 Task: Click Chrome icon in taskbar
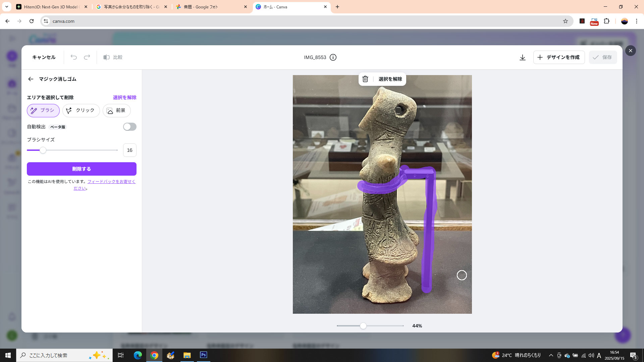pos(154,355)
